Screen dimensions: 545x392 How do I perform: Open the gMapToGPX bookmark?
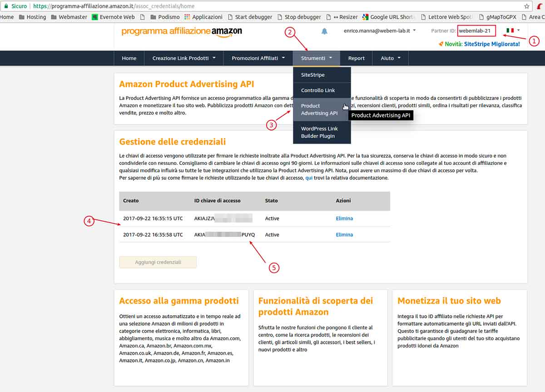499,17
